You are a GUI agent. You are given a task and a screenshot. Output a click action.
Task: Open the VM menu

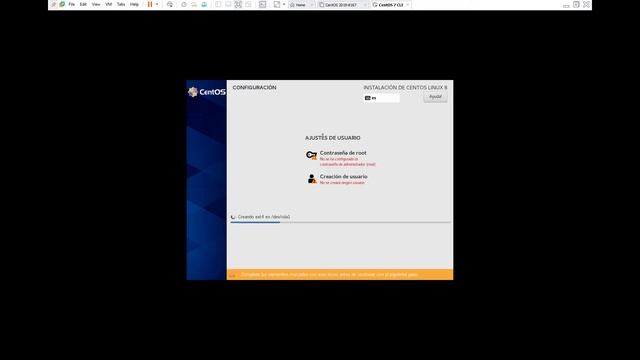pos(109,4)
